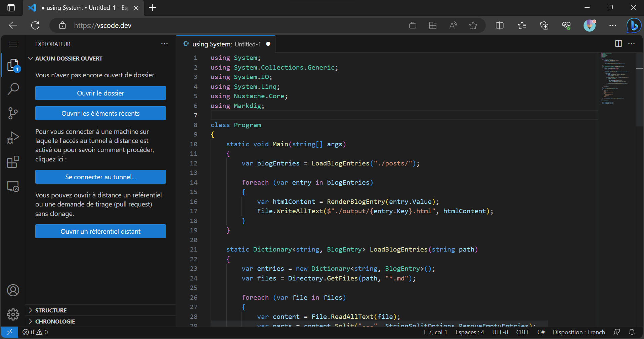Screen dimensions: 644x339
Task: Open the Remote Explorer view
Action: click(13, 186)
